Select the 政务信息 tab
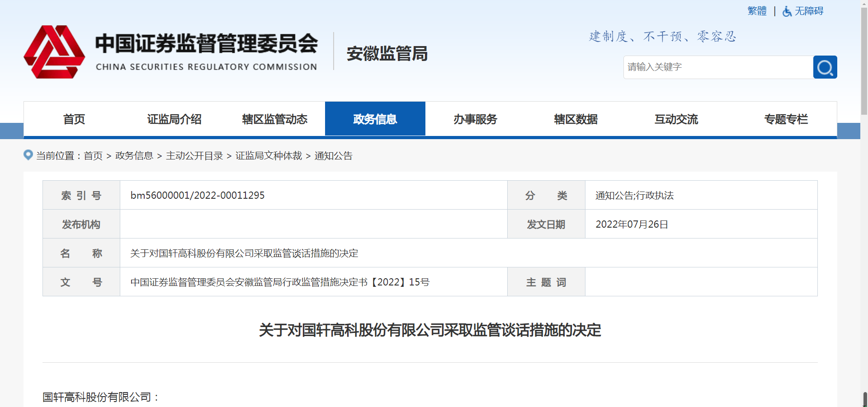Viewport: 868px width, 407px height. [375, 119]
